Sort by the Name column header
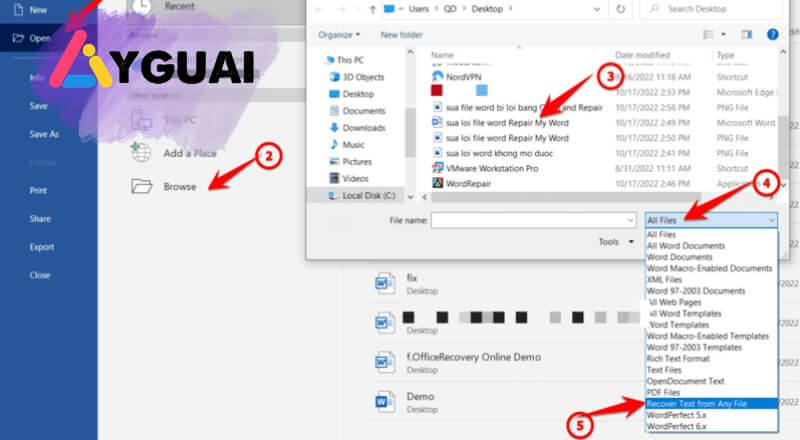This screenshot has width=800, height=440. [x=442, y=55]
